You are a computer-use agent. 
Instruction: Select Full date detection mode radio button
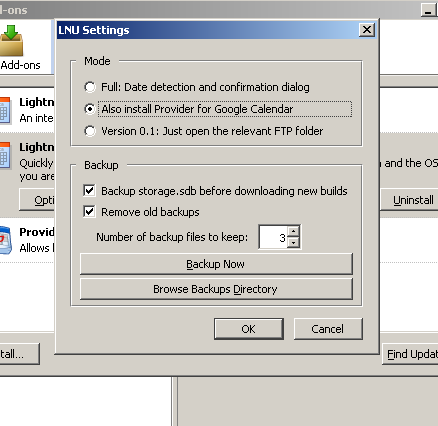click(x=90, y=87)
